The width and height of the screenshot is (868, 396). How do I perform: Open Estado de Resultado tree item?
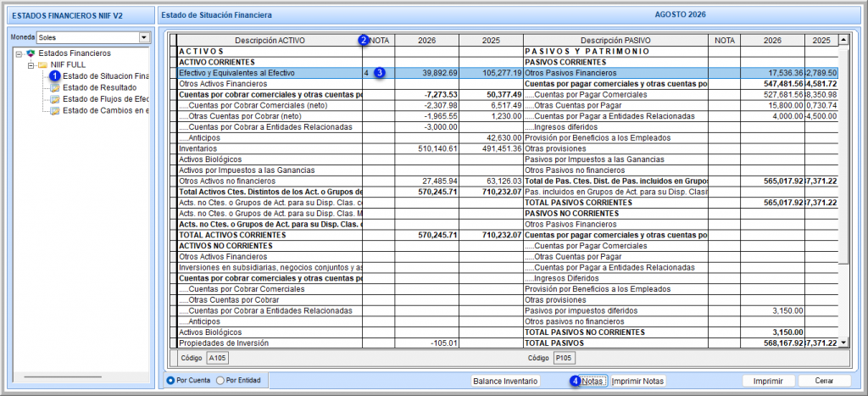pos(100,87)
